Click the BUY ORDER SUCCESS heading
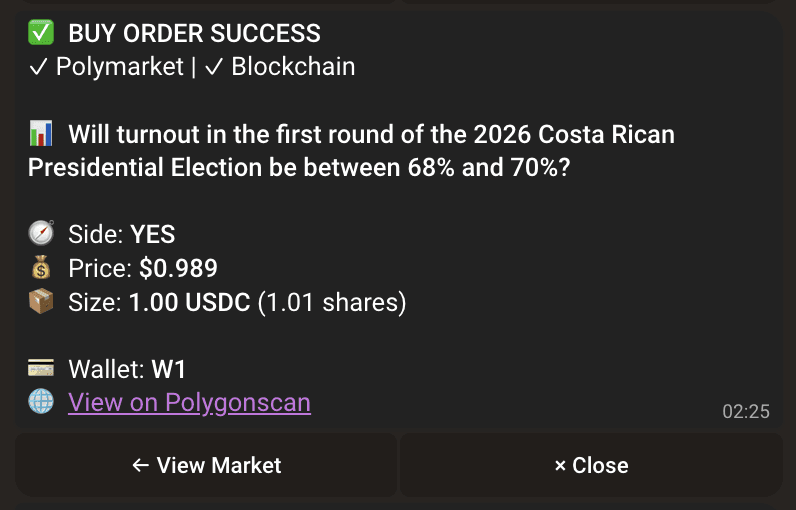 tap(194, 33)
